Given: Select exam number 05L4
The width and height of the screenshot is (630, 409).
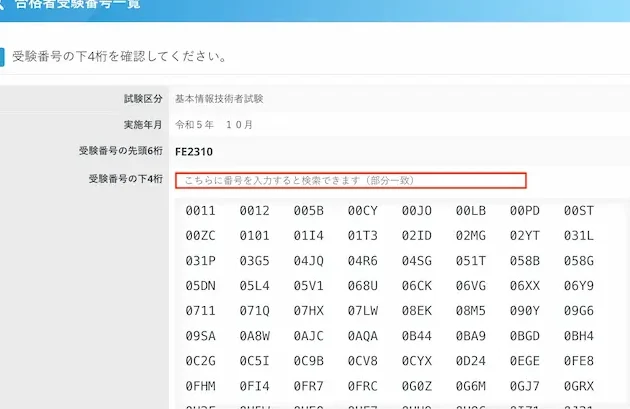Looking at the screenshot, I should (x=254, y=286).
